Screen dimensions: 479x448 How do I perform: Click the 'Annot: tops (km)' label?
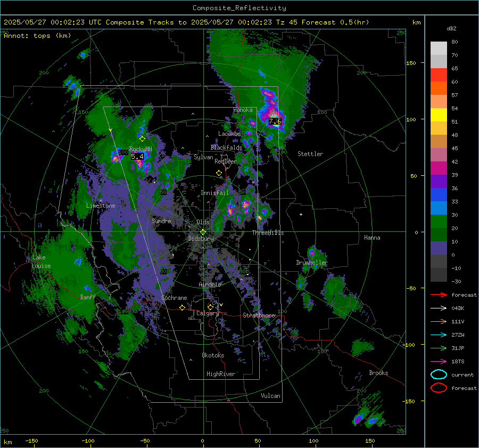coord(37,36)
